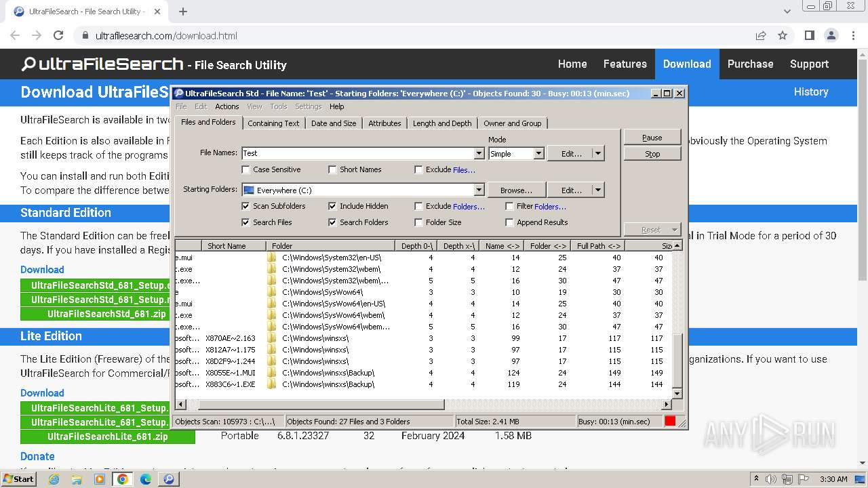The height and width of the screenshot is (488, 868).
Task: Expand the Starting Folders dropdown
Action: [479, 190]
